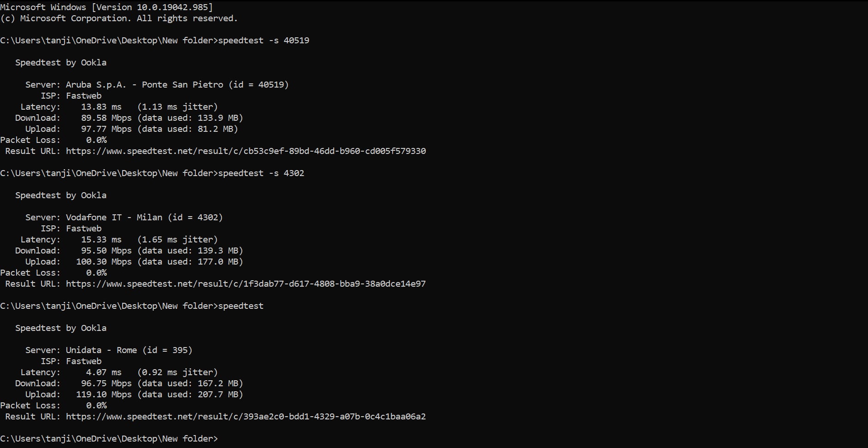Click the 100.30 Mbps upload value

pos(104,262)
